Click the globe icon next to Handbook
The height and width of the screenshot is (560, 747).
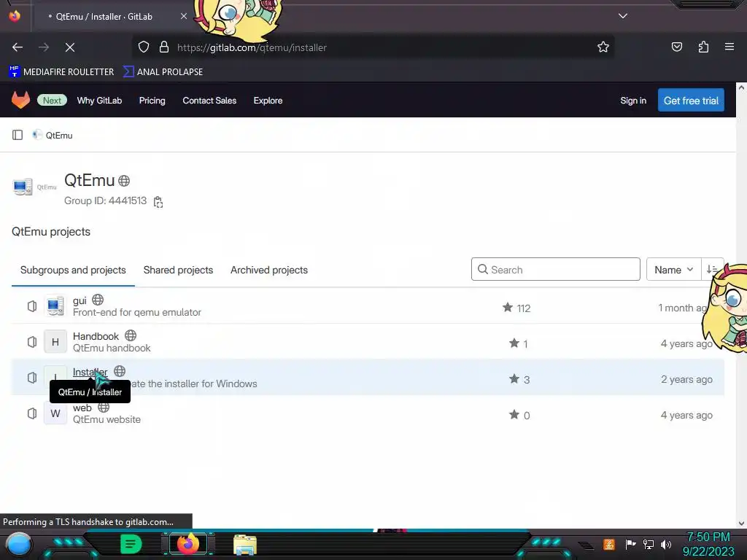tap(131, 335)
